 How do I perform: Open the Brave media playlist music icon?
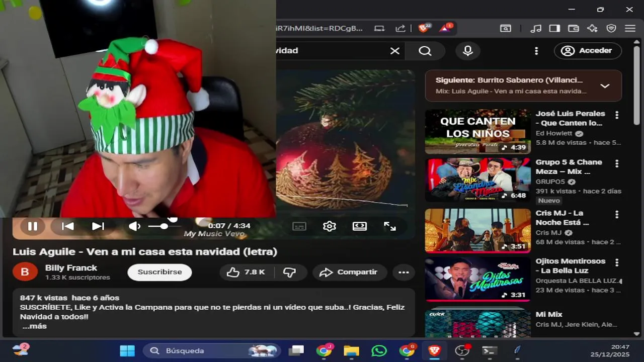coord(536,28)
